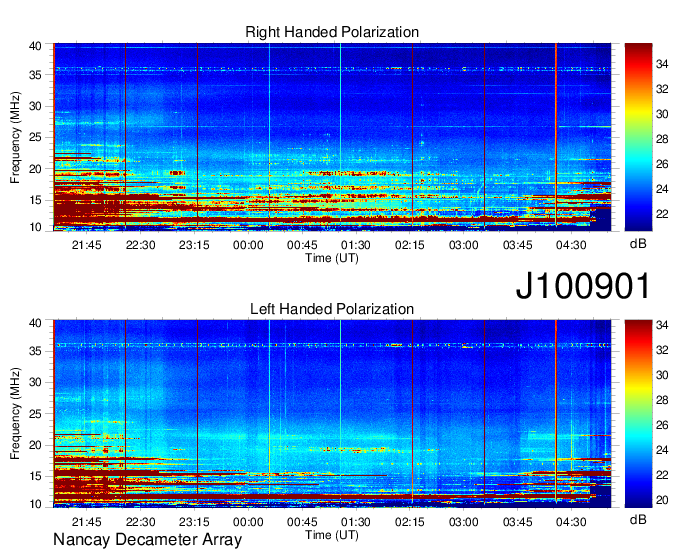Click the 'Left Handed Polarization' title
This screenshot has height=552, width=680.
coord(332,309)
